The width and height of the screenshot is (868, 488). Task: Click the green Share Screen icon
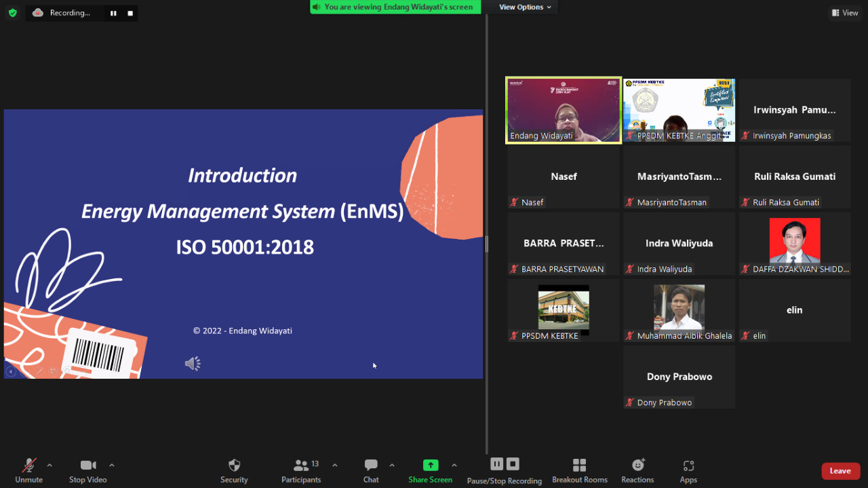[x=431, y=465]
